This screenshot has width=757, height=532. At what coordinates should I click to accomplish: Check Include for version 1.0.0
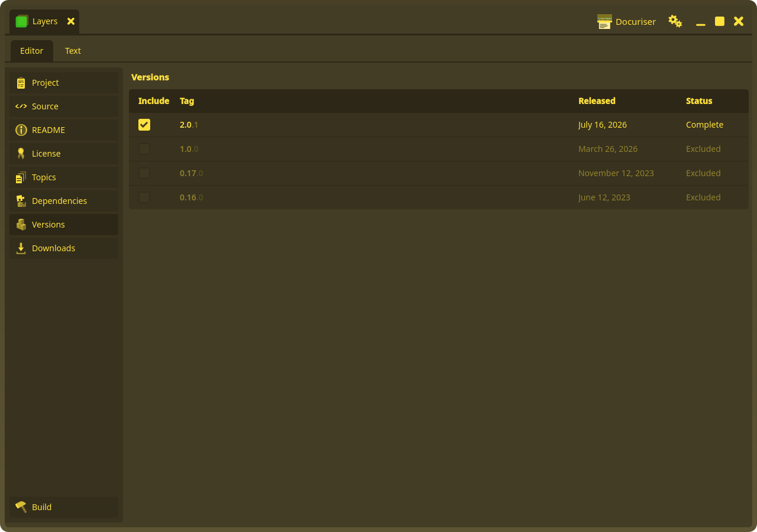pos(144,149)
